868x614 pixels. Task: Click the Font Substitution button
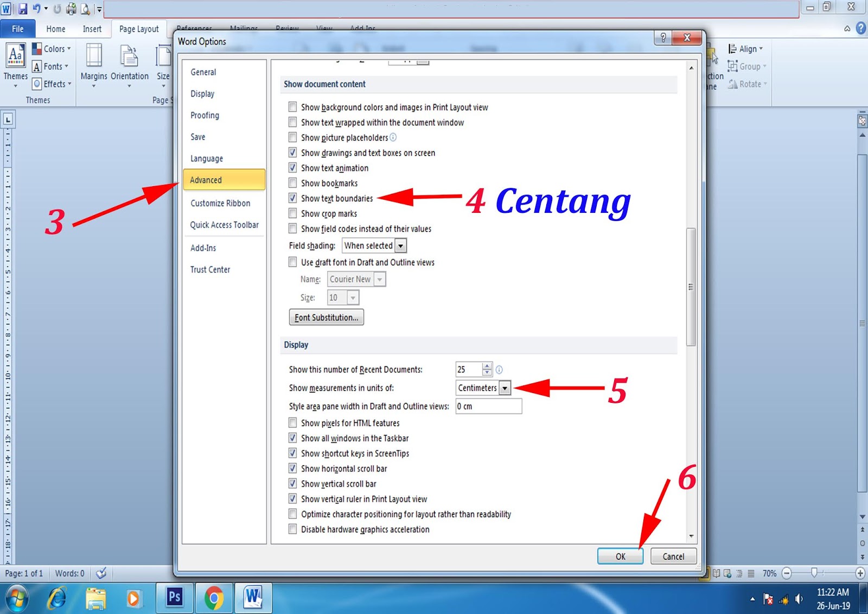tap(327, 318)
